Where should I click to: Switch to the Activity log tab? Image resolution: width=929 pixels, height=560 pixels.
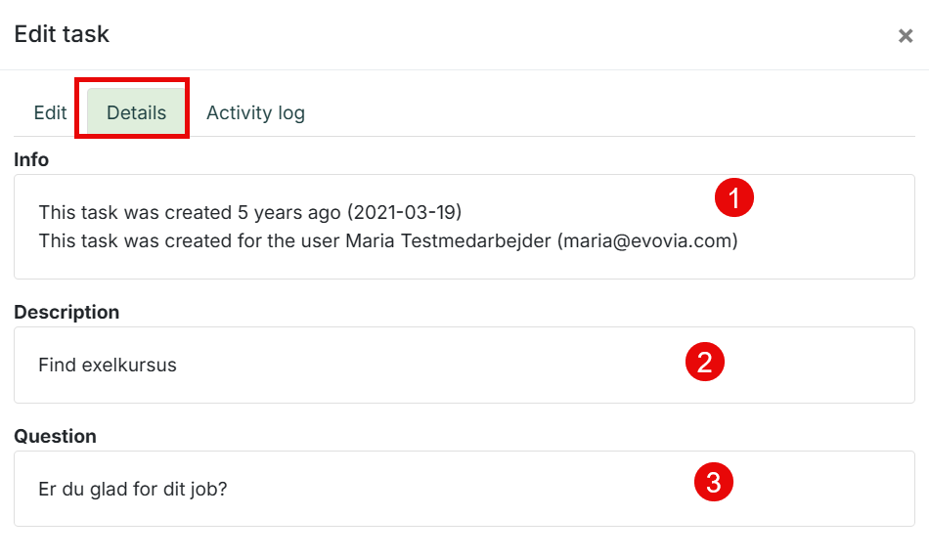click(x=255, y=112)
